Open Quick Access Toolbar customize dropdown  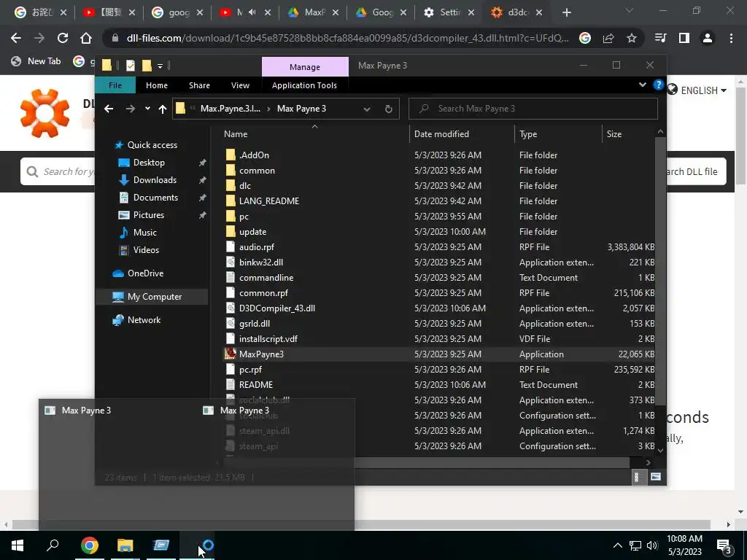tap(160, 66)
